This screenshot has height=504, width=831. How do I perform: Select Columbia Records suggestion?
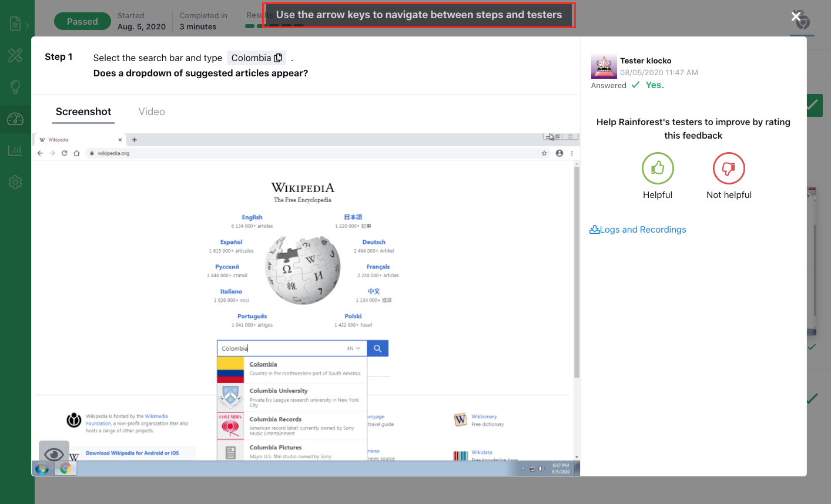tap(292, 426)
